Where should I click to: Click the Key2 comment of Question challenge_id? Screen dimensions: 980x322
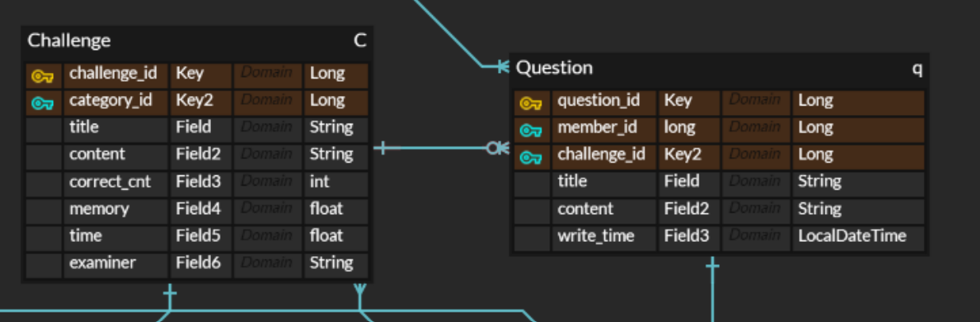coord(688,155)
